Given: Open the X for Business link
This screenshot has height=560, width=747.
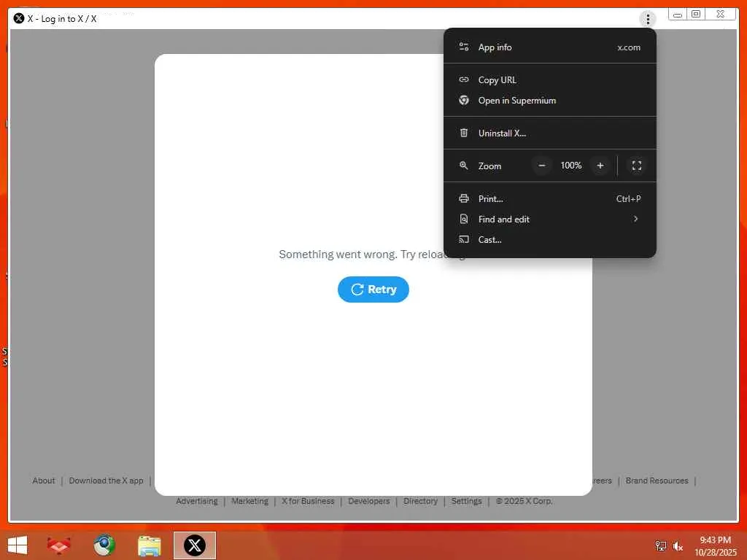Looking at the screenshot, I should [x=308, y=502].
